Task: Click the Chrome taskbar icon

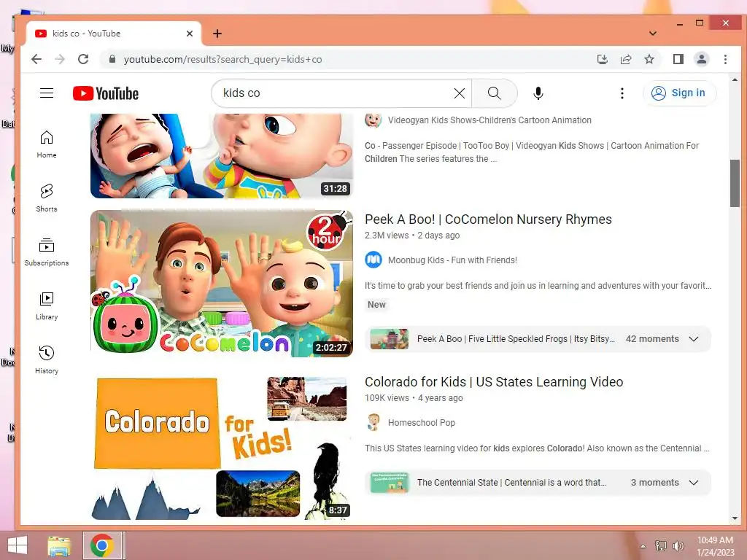Action: coord(101,545)
